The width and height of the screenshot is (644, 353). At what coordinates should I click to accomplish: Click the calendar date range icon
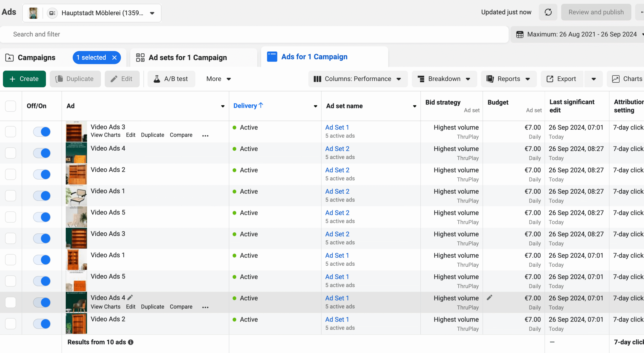coord(520,34)
